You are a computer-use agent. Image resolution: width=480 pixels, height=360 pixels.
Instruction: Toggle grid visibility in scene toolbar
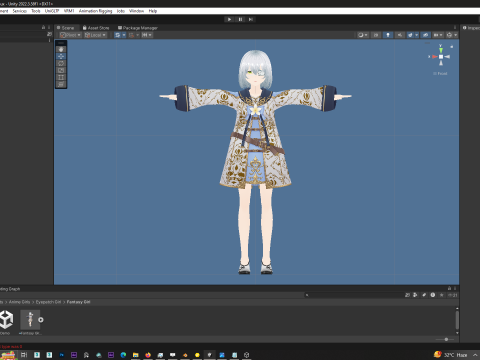click(117, 35)
